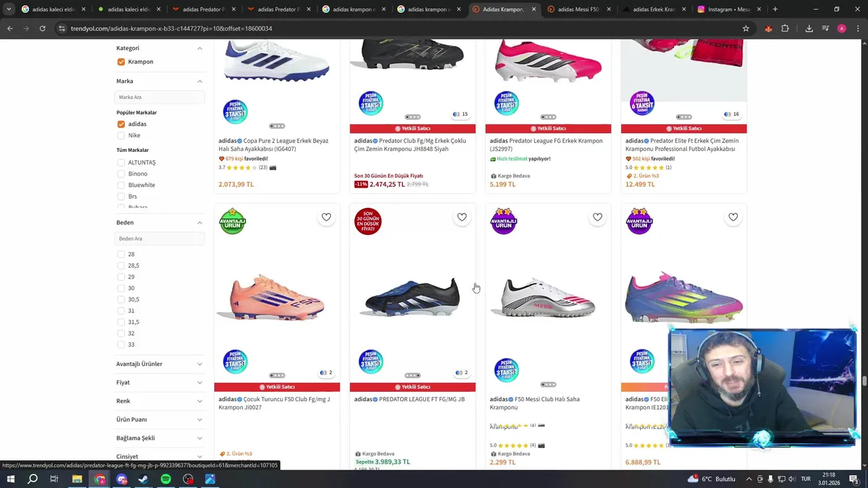868x488 pixels.
Task: Open Spotify from the taskbar
Action: pyautogui.click(x=166, y=479)
